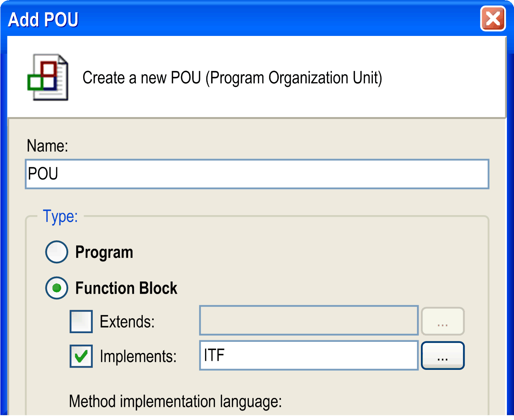Close the Add POU dialog
The height and width of the screenshot is (420, 514).
[493, 19]
